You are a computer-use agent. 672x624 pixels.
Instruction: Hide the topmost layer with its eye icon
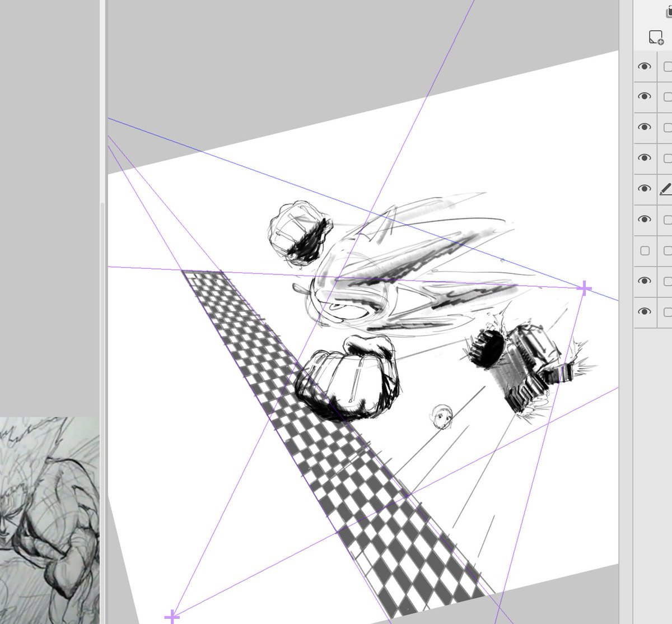coord(645,67)
